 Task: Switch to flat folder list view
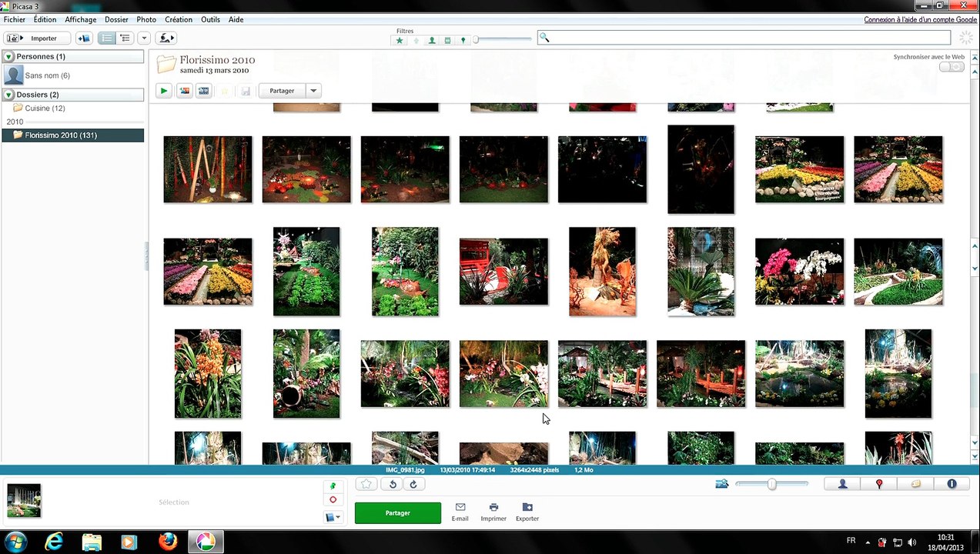[107, 38]
